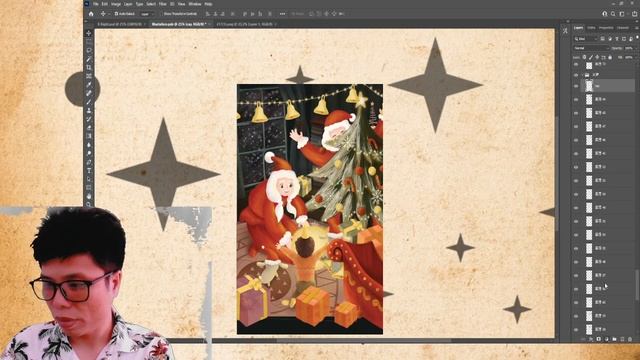Select the Pen tool
Screen dimensions: 640x360
pyautogui.click(x=89, y=162)
